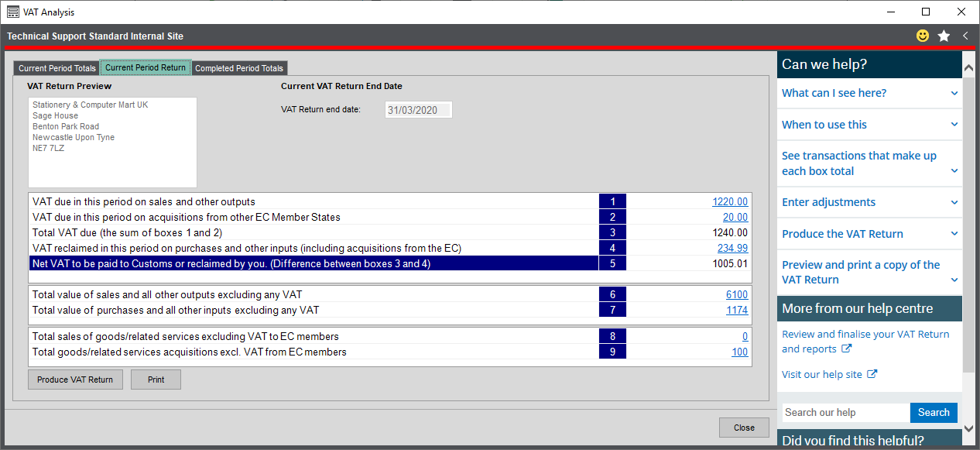Click the star favourites icon in header
The height and width of the screenshot is (450, 980).
click(x=943, y=35)
